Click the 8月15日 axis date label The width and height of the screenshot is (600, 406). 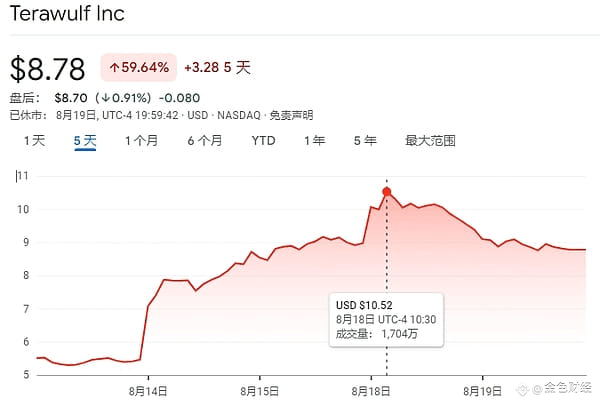point(259,391)
